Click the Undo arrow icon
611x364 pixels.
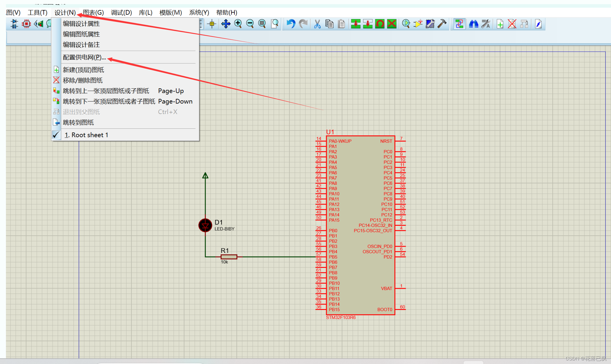291,24
